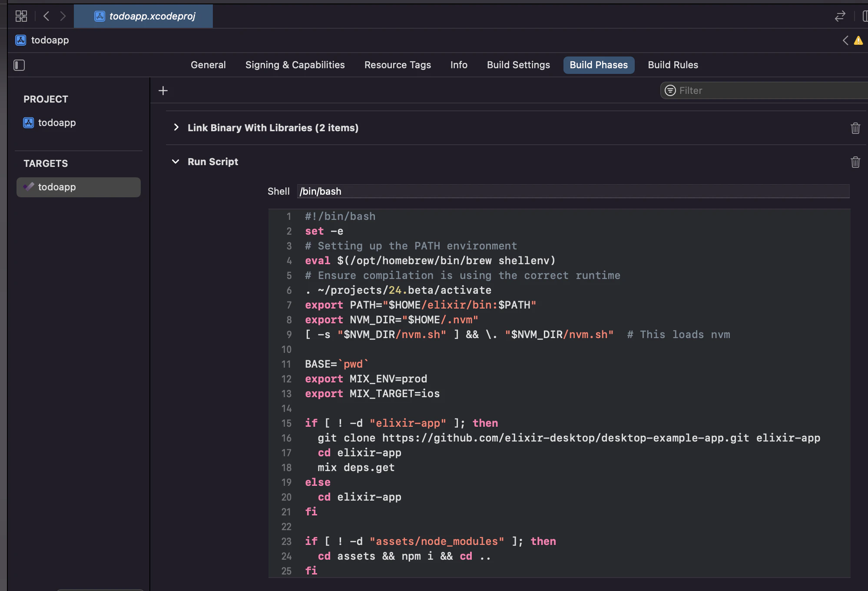868x591 pixels.
Task: Collapse the Run Script phase
Action: pyautogui.click(x=176, y=162)
